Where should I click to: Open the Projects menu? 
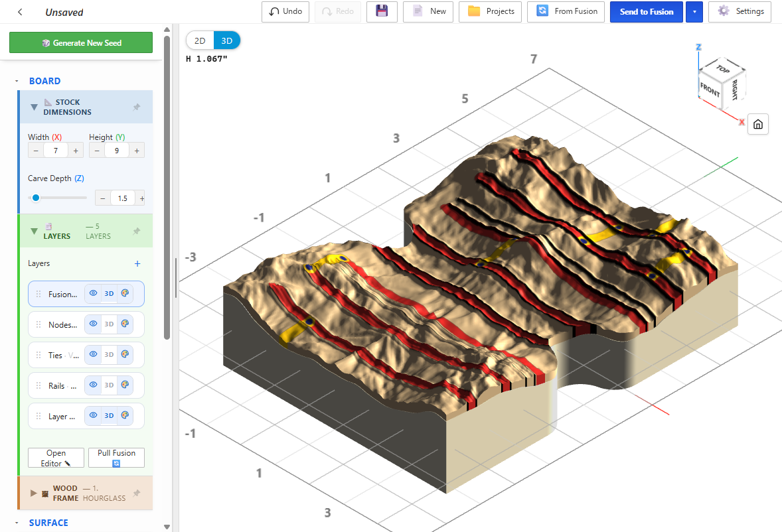point(491,11)
